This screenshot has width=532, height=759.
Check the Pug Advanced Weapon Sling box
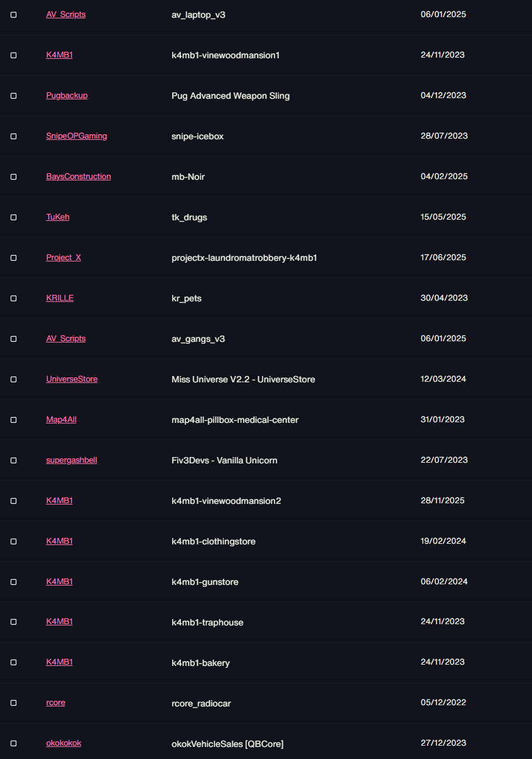[13, 96]
